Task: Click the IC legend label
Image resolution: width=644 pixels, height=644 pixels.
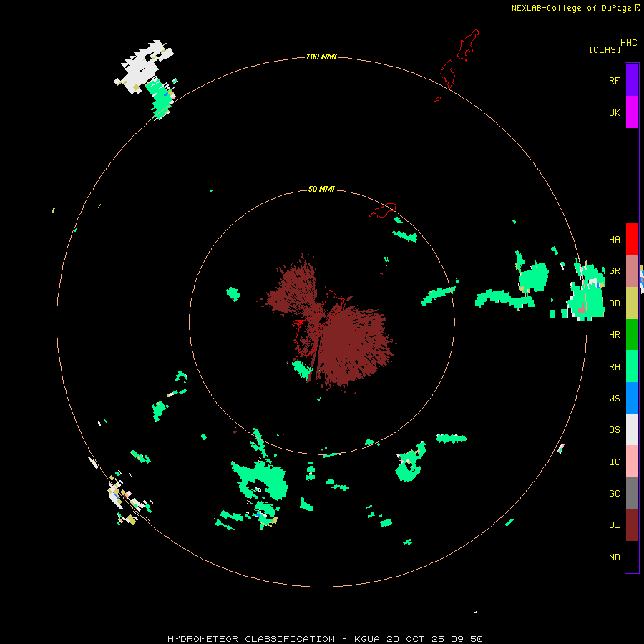Action: [x=614, y=462]
